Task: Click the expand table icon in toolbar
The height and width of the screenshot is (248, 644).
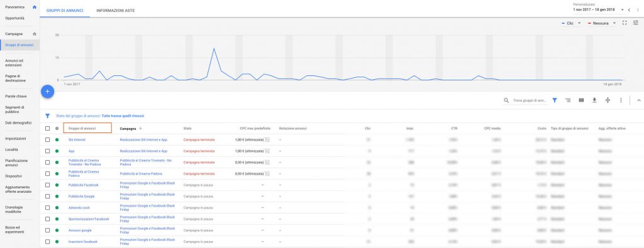Action: pos(608,100)
